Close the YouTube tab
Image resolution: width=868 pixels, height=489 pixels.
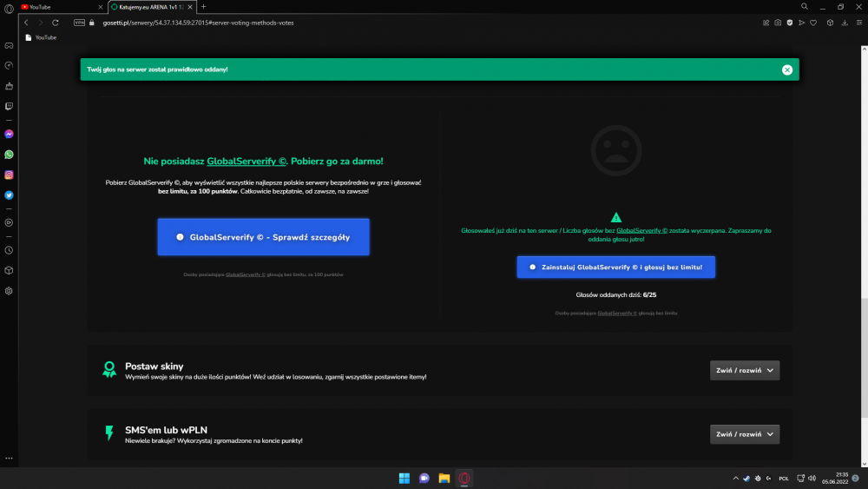click(x=100, y=7)
